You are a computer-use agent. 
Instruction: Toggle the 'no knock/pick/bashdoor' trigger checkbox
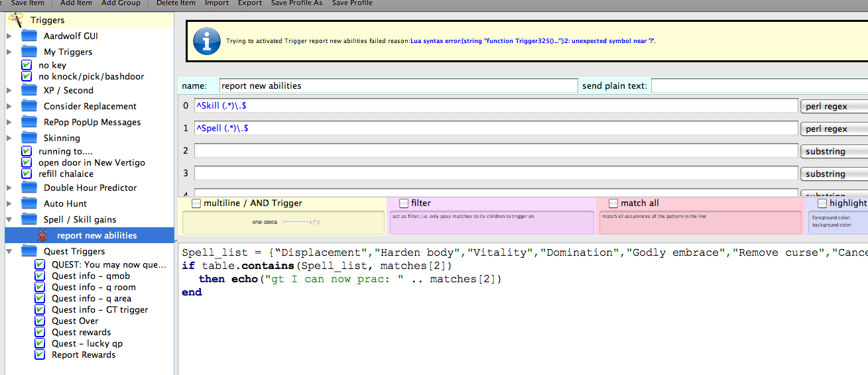point(27,76)
